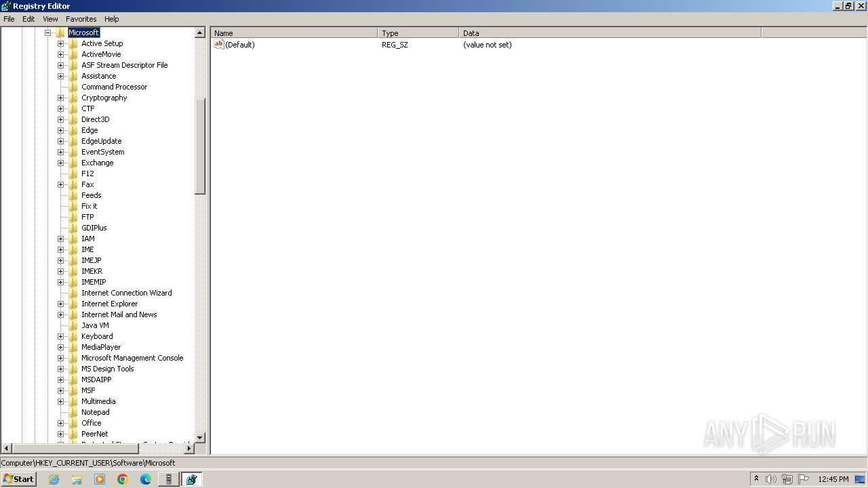Open the Edit menu
Screen dimensions: 868x488
point(28,19)
